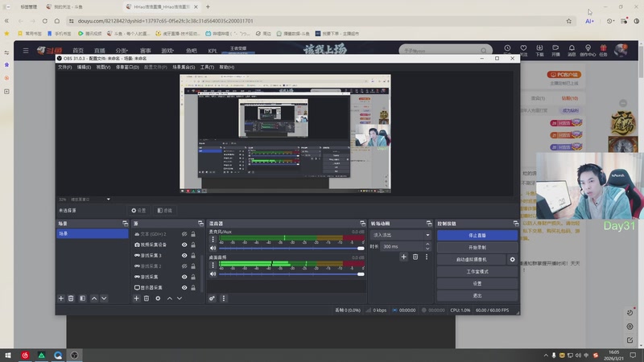The image size is (644, 362).
Task: Click the 退出 exit button in controls
Action: tap(477, 295)
